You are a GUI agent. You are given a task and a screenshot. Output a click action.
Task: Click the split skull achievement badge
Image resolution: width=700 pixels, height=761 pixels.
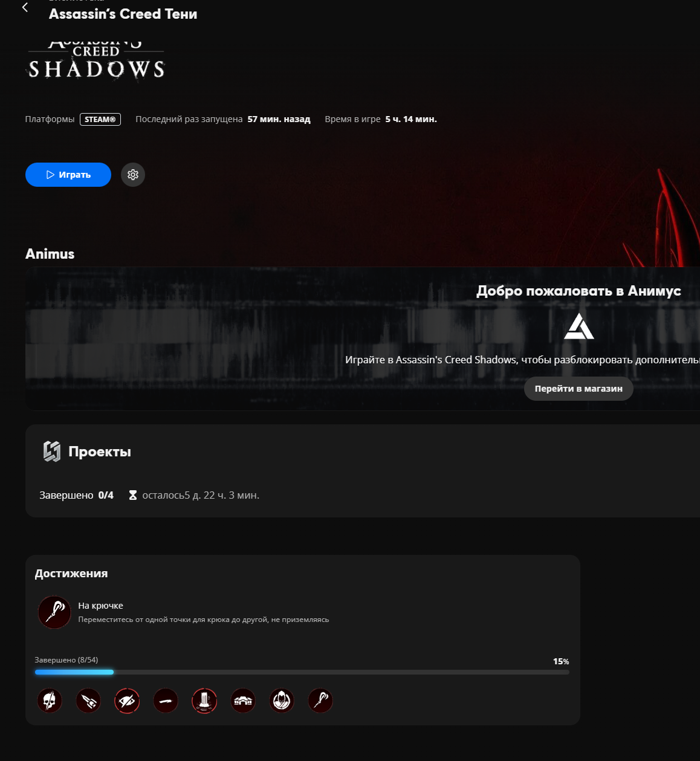point(50,701)
